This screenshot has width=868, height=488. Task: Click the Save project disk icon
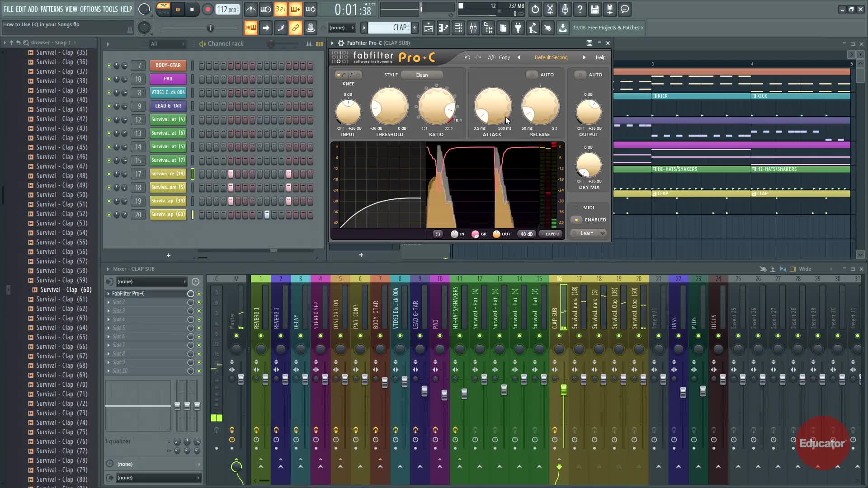[x=594, y=9]
